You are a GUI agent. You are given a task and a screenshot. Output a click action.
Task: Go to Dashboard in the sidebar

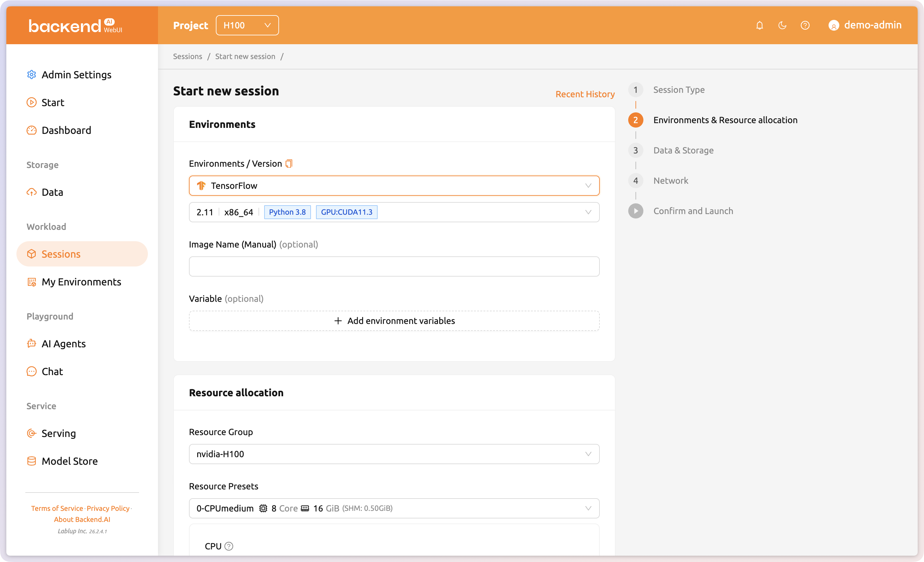click(66, 130)
